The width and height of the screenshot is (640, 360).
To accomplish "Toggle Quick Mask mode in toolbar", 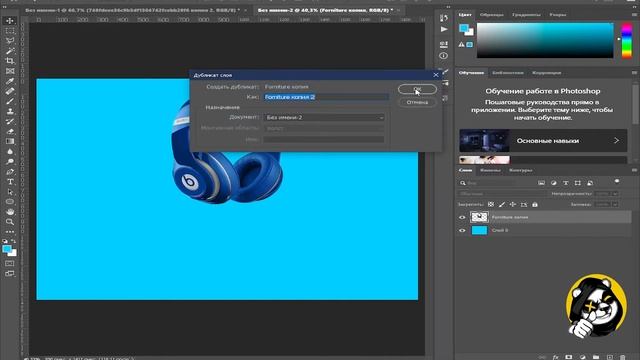I will tap(10, 263).
